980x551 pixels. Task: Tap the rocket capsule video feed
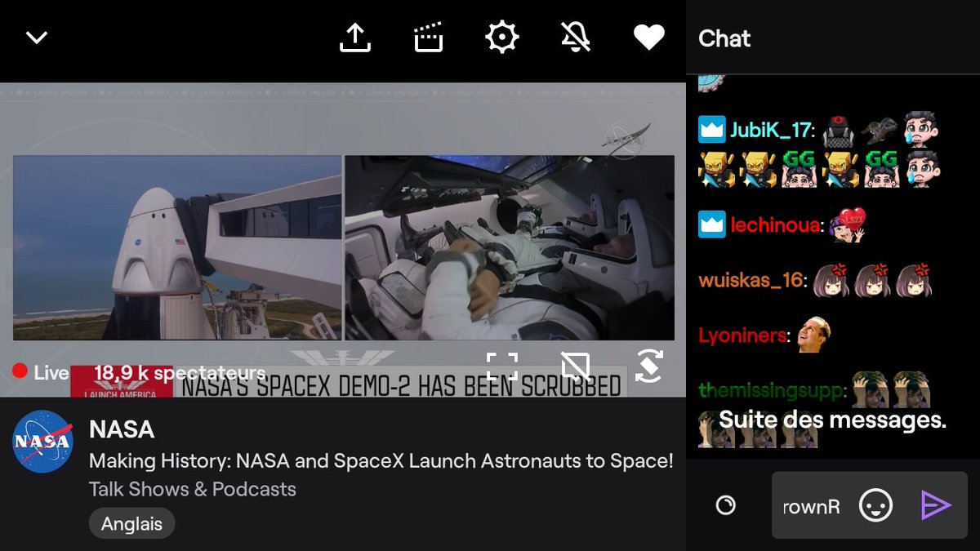177,247
